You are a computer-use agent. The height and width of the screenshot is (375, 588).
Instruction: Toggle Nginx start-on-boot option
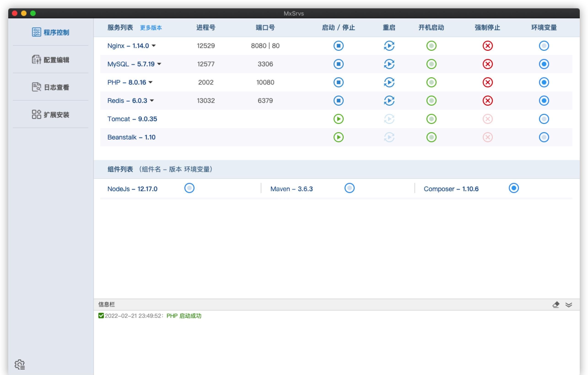point(432,46)
